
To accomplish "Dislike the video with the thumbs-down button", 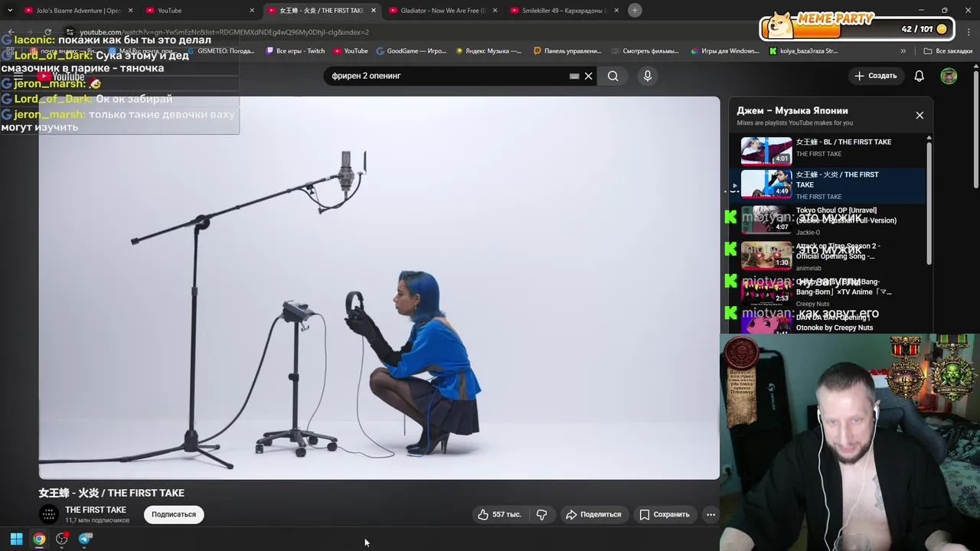I will (542, 514).
